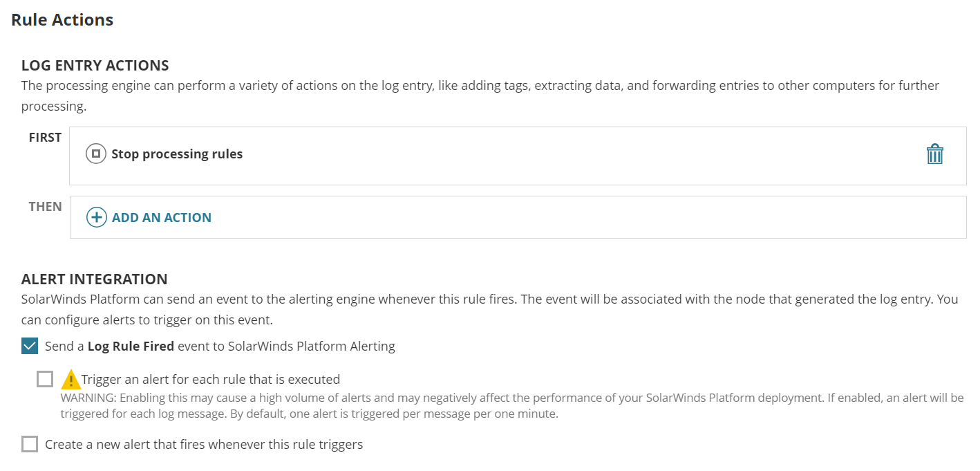Enable Trigger an alert for each rule
Screen dimensions: 980x471
point(45,379)
